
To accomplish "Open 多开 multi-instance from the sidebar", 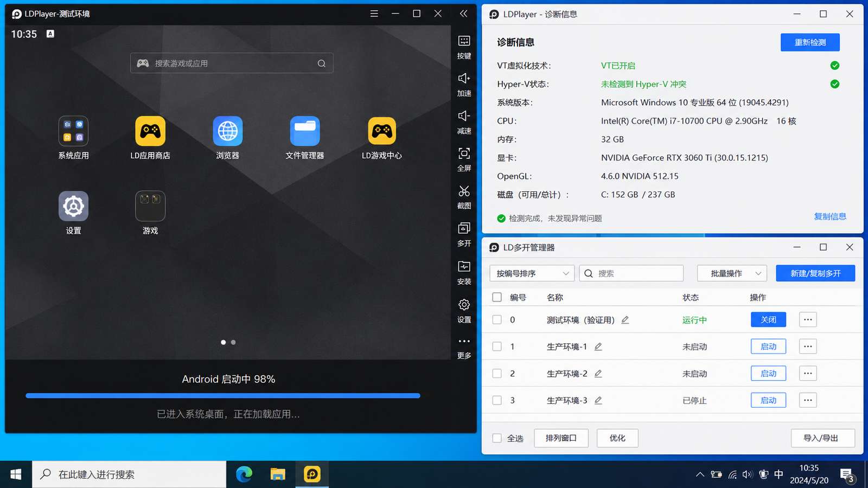I will click(x=464, y=235).
